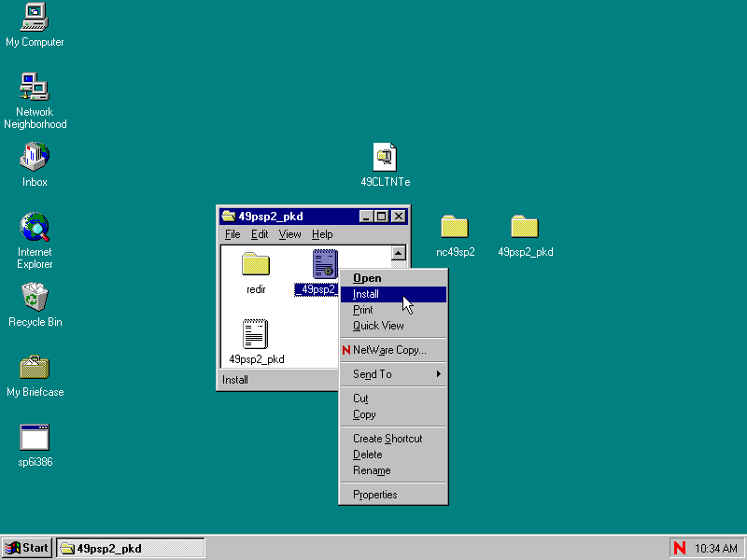Viewport: 747px width, 560px height.
Task: Open the File menu in 49psp2_pkd window
Action: [x=233, y=234]
